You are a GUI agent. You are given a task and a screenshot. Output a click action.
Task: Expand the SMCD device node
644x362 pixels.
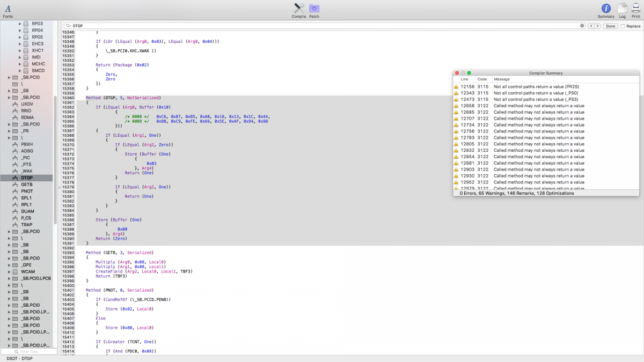tap(20, 70)
